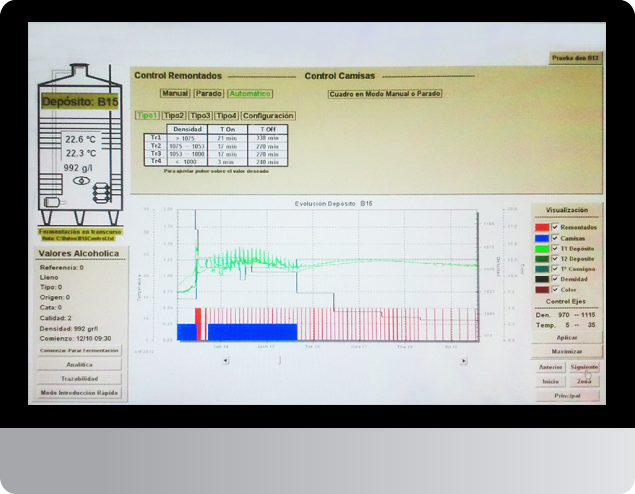The image size is (635, 494).
Task: Click the Aplicar button for axes
Action: 566,338
